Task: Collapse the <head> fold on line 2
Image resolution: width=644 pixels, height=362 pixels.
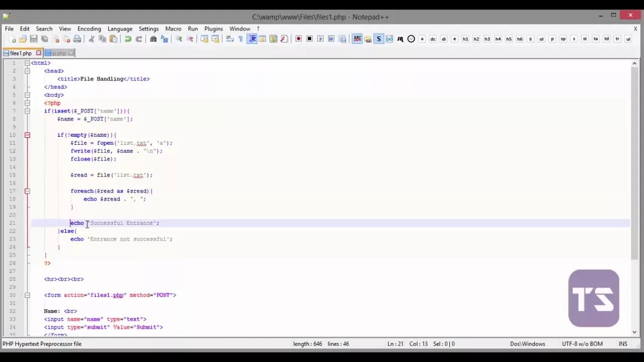Action: (27, 71)
